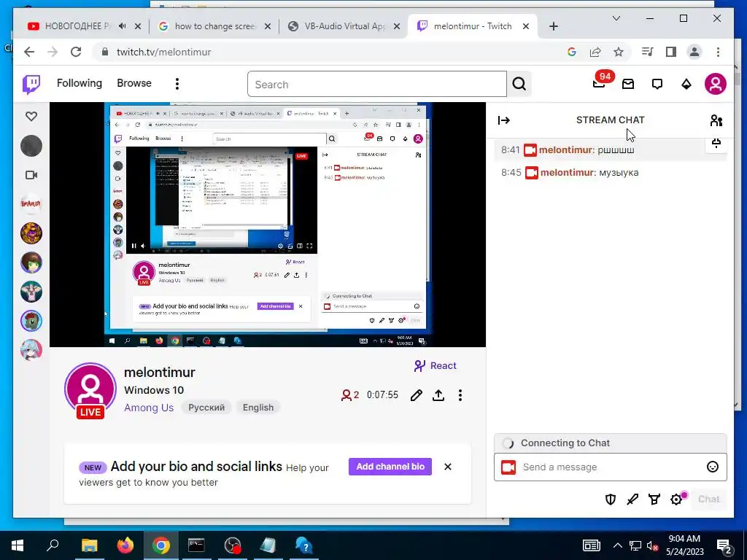Click the LIVE badge on the profile avatar

click(90, 412)
